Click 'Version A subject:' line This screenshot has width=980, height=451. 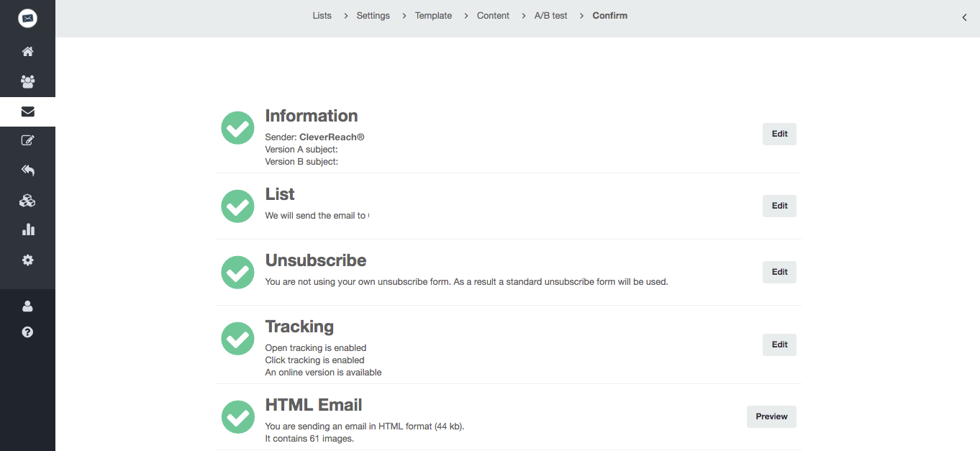point(301,150)
